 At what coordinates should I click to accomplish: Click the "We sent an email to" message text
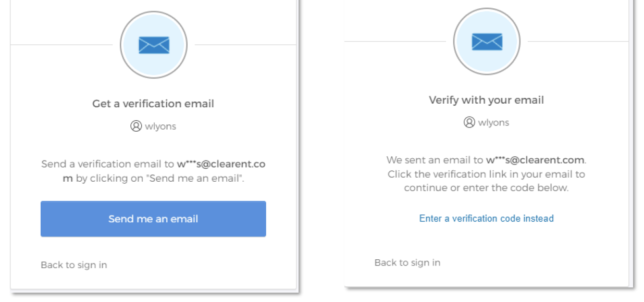pyautogui.click(x=435, y=160)
